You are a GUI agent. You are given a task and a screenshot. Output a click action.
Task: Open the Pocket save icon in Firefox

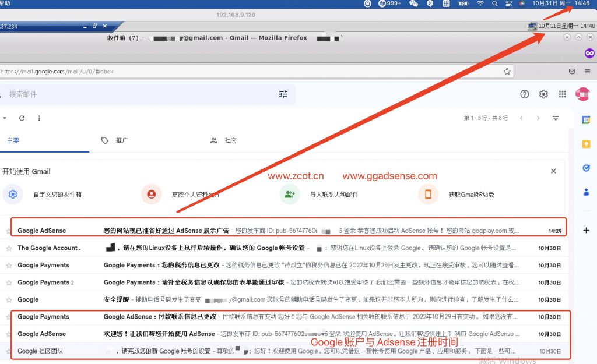pos(572,71)
